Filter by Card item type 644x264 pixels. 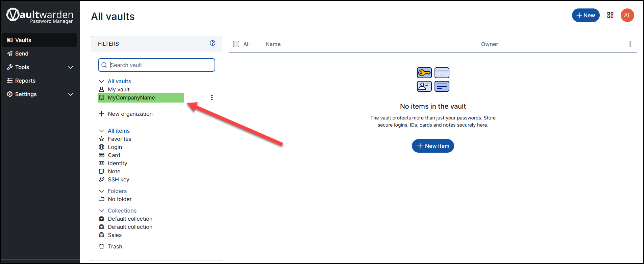(x=114, y=155)
